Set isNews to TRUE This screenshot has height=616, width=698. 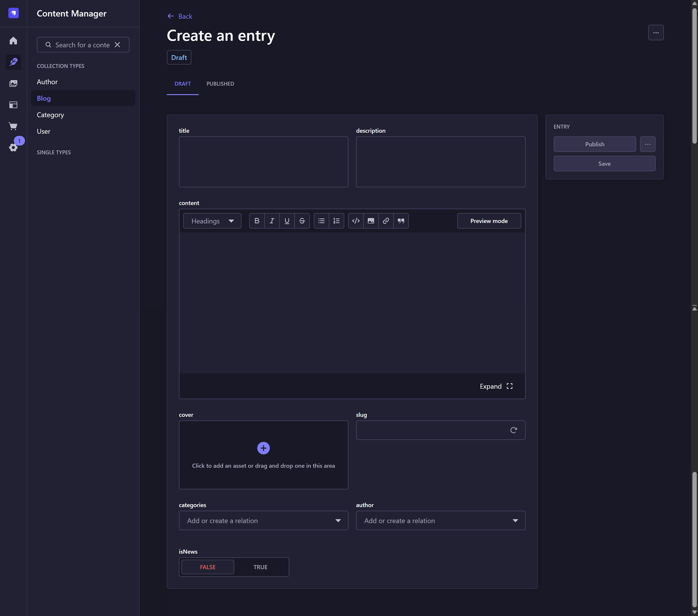pyautogui.click(x=261, y=567)
